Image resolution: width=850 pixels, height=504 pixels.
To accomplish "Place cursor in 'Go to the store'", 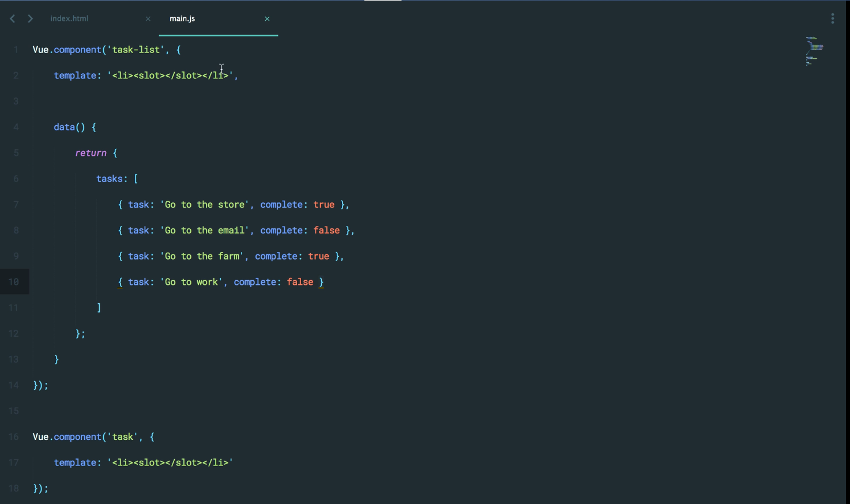I will pyautogui.click(x=204, y=205).
